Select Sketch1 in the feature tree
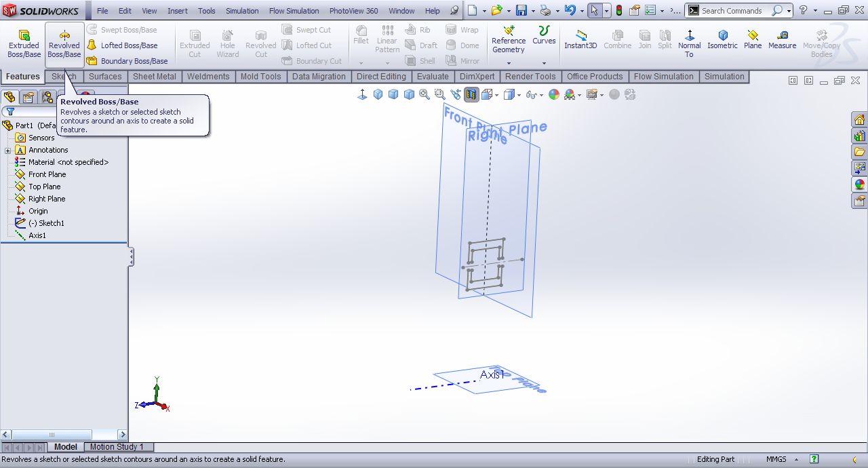This screenshot has width=868, height=468. [x=40, y=223]
